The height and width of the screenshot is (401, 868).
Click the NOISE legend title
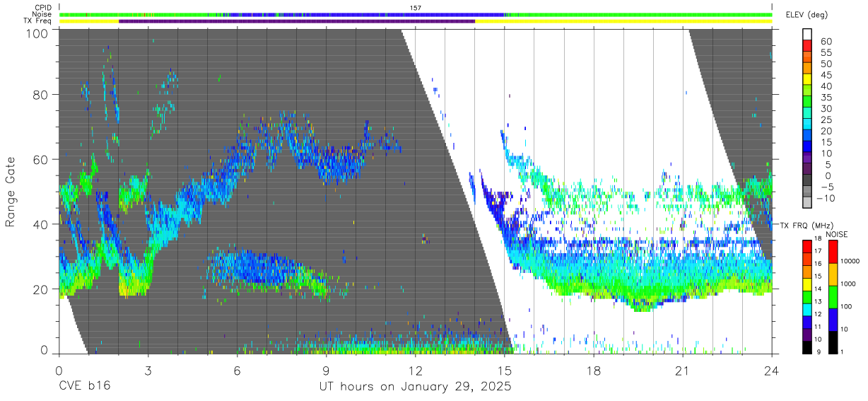coord(836,234)
